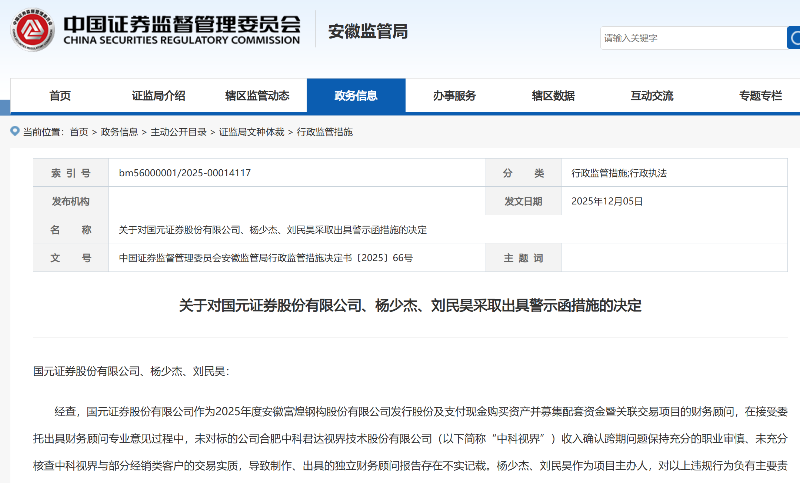Click the large centered article headline
The width and height of the screenshot is (800, 483).
click(410, 306)
